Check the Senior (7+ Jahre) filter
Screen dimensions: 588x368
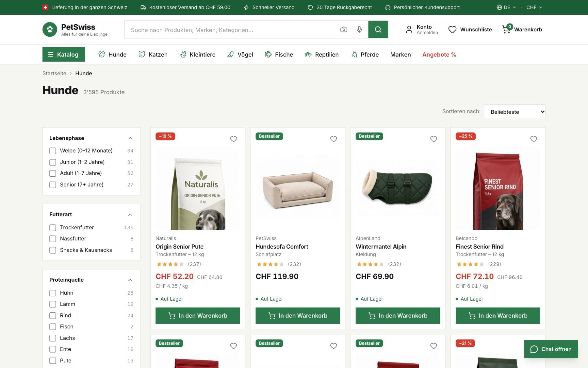coord(53,185)
